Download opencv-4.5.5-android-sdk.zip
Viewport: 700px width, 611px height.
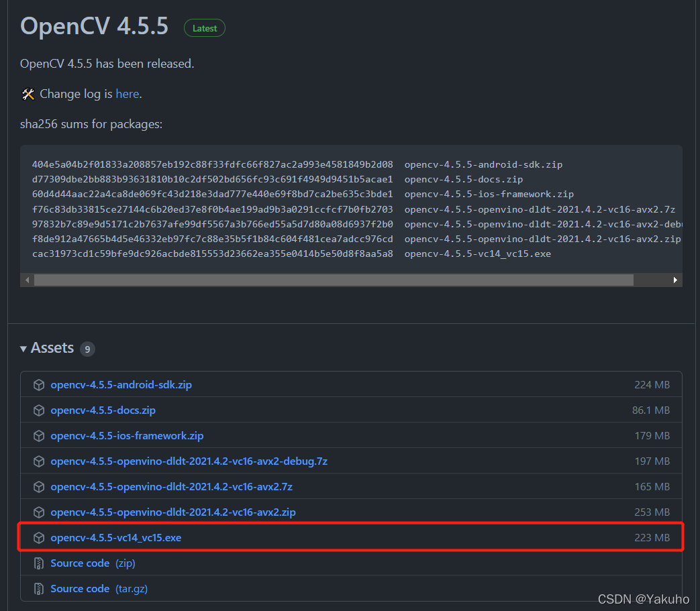tap(121, 384)
